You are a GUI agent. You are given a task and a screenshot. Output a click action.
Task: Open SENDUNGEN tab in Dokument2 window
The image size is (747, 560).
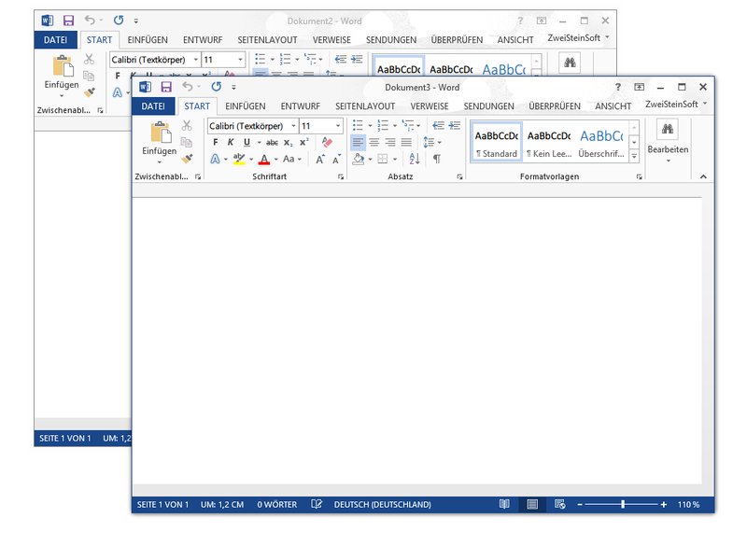click(391, 40)
